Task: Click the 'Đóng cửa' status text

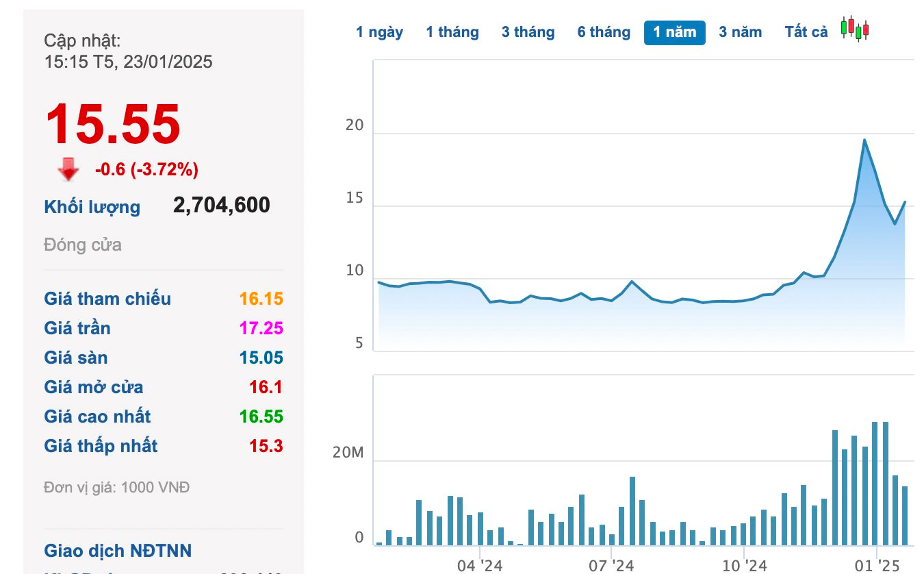Action: (83, 245)
